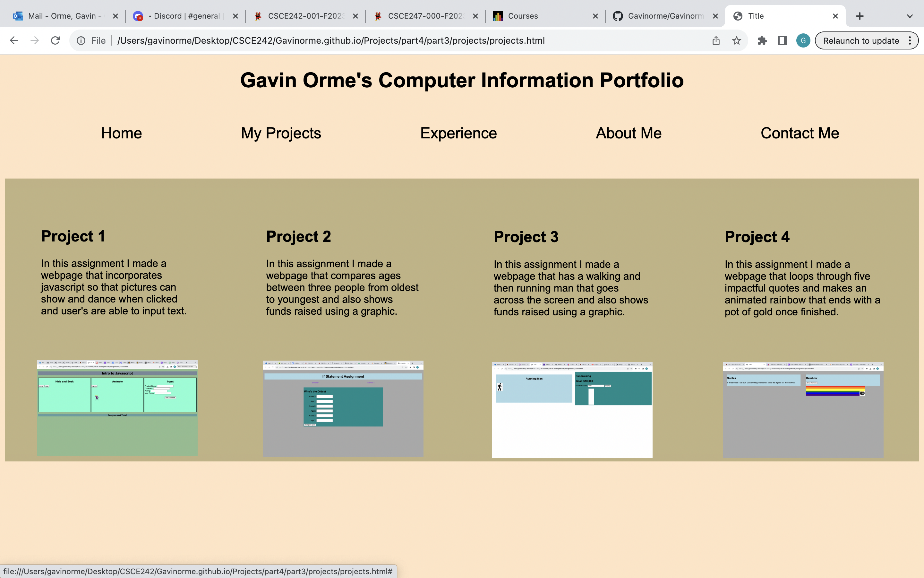Screen dimensions: 924x578
Task: Close the active Title tab
Action: [x=835, y=16]
